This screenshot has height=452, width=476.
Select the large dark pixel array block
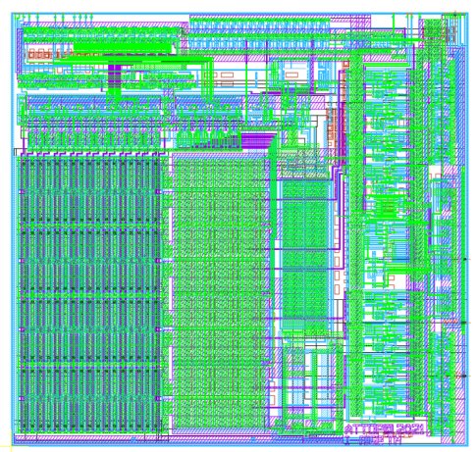tap(90, 295)
